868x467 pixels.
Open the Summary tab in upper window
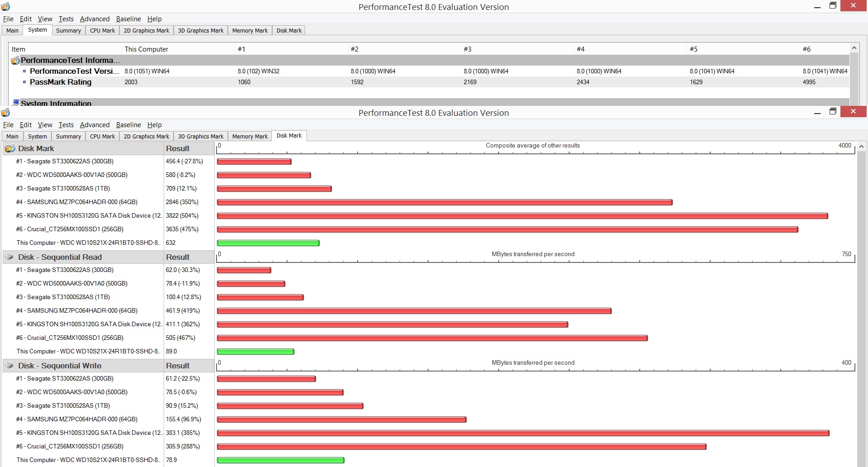[x=68, y=30]
